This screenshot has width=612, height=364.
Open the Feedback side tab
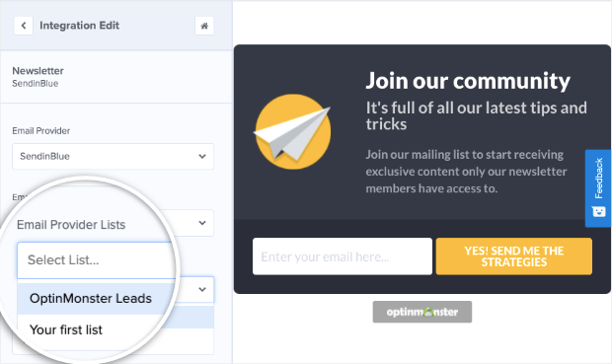(598, 188)
